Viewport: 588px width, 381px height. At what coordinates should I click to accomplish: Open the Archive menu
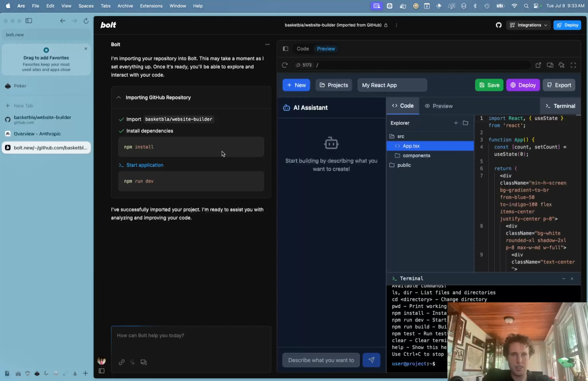(x=125, y=6)
